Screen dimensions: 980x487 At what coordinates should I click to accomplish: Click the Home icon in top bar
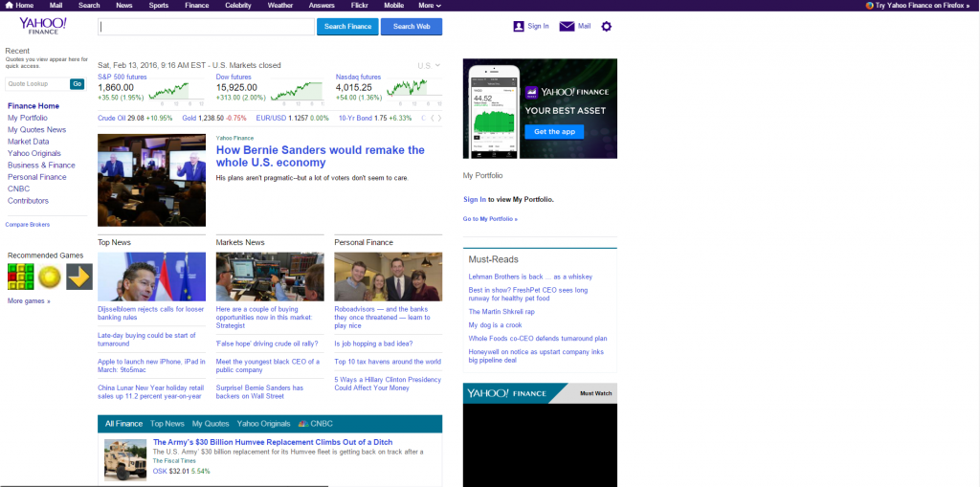tap(9, 6)
